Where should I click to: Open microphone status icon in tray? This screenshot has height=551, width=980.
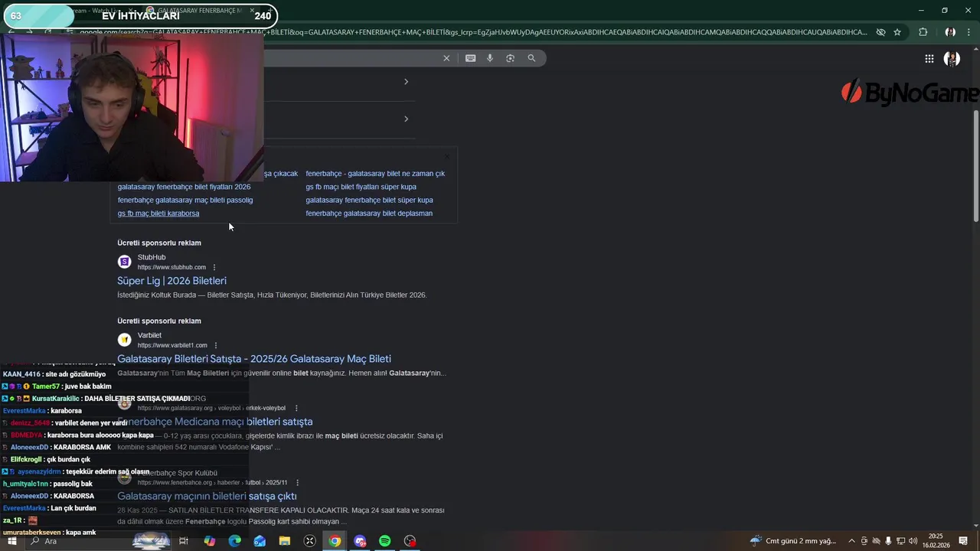coord(888,541)
